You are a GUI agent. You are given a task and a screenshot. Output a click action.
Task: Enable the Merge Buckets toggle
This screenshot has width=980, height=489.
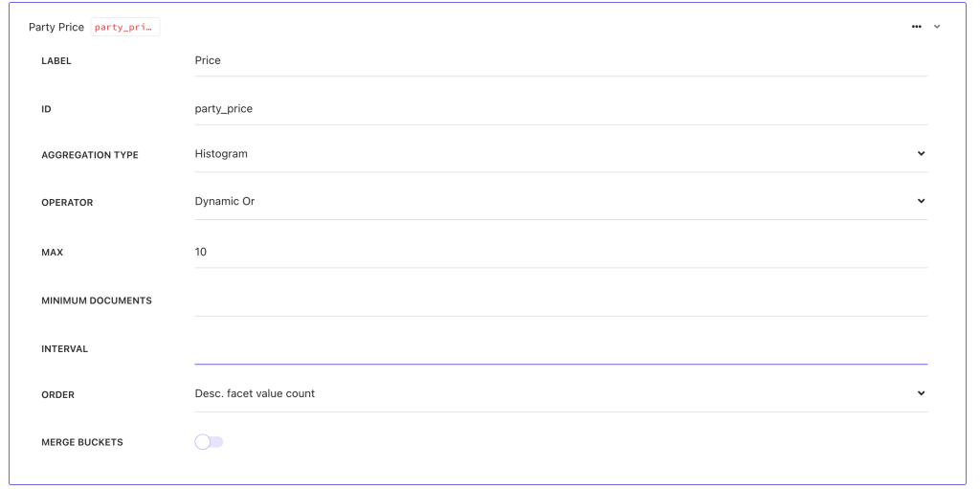pos(209,442)
